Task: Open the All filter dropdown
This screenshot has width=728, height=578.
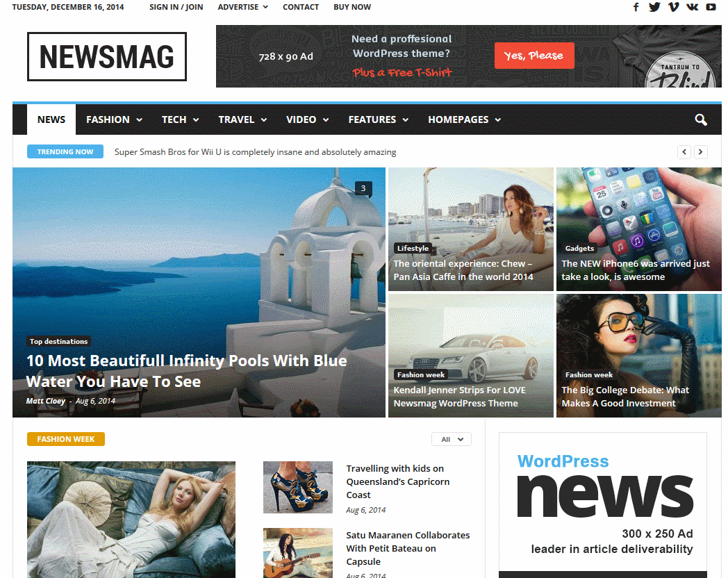Action: click(452, 439)
